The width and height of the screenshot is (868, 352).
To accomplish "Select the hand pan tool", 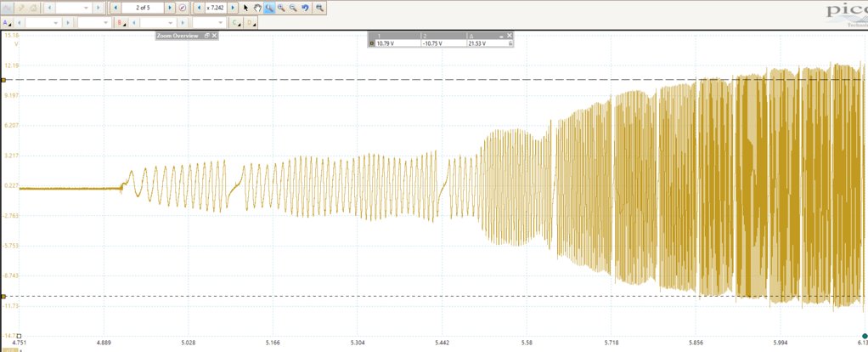I will pyautogui.click(x=257, y=8).
